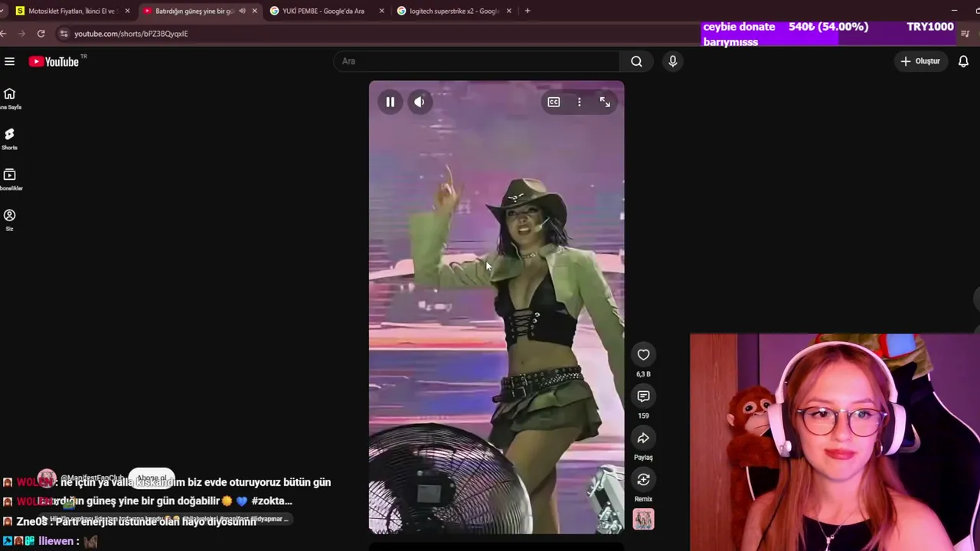Click the magnifier search button

point(636,61)
